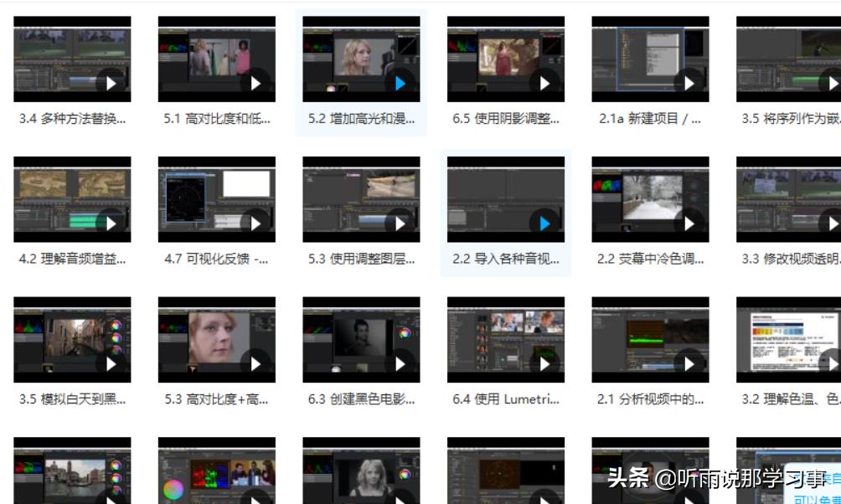Open the "5.3 高对比度+高" thumbnail
The height and width of the screenshot is (504, 841).
tap(216, 340)
